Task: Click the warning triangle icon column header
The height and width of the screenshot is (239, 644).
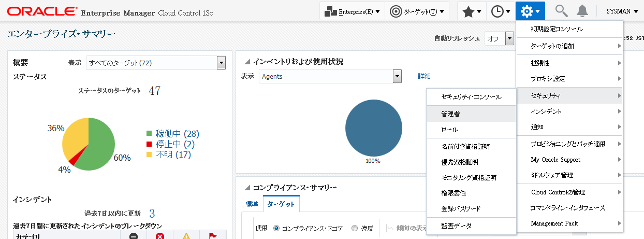Action: [186, 236]
